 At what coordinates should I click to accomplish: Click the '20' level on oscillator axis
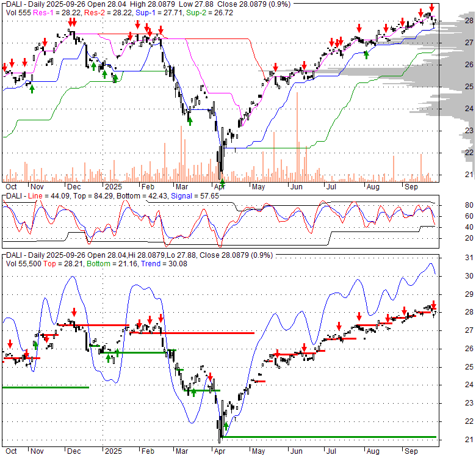[x=469, y=238]
